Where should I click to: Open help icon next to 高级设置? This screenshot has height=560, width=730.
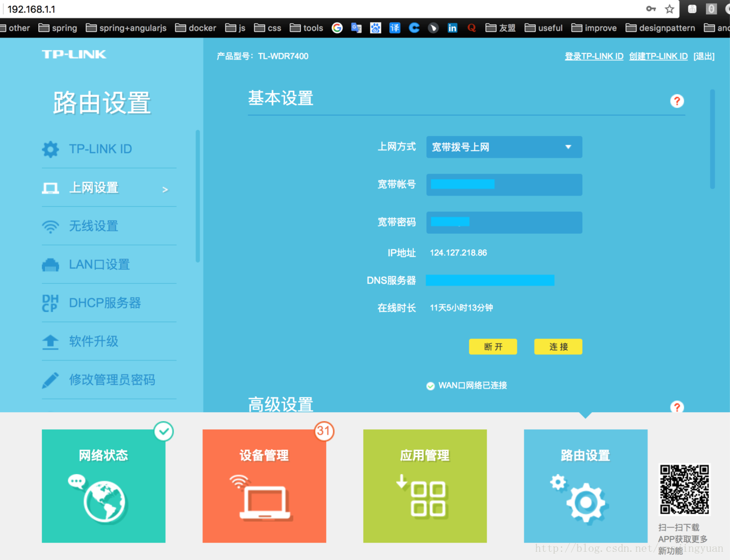click(x=677, y=407)
